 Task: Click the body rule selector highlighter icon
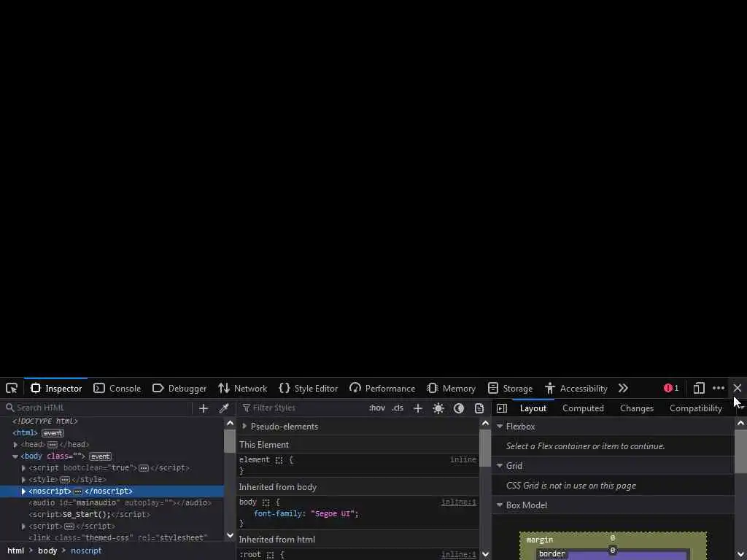coord(266,502)
